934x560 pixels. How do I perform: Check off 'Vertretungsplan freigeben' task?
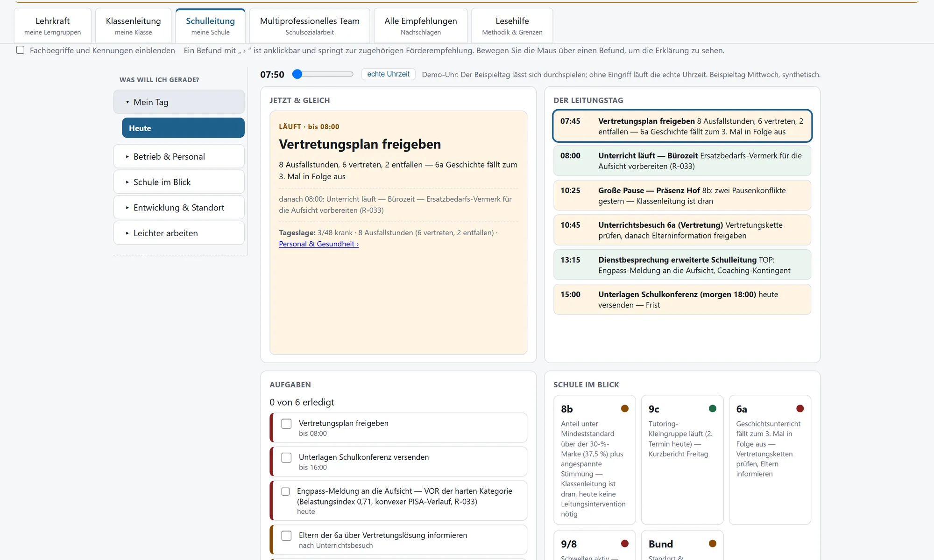[286, 423]
